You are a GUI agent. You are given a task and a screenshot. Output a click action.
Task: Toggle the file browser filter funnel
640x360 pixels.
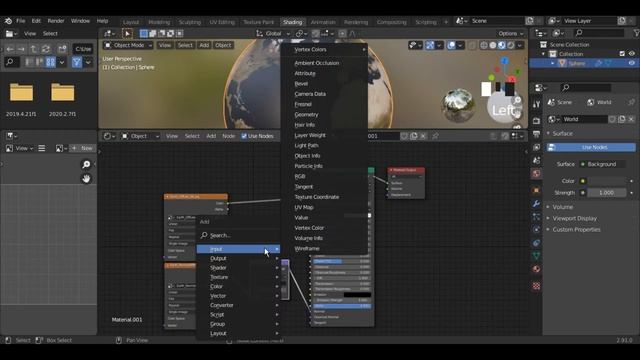[x=77, y=62]
